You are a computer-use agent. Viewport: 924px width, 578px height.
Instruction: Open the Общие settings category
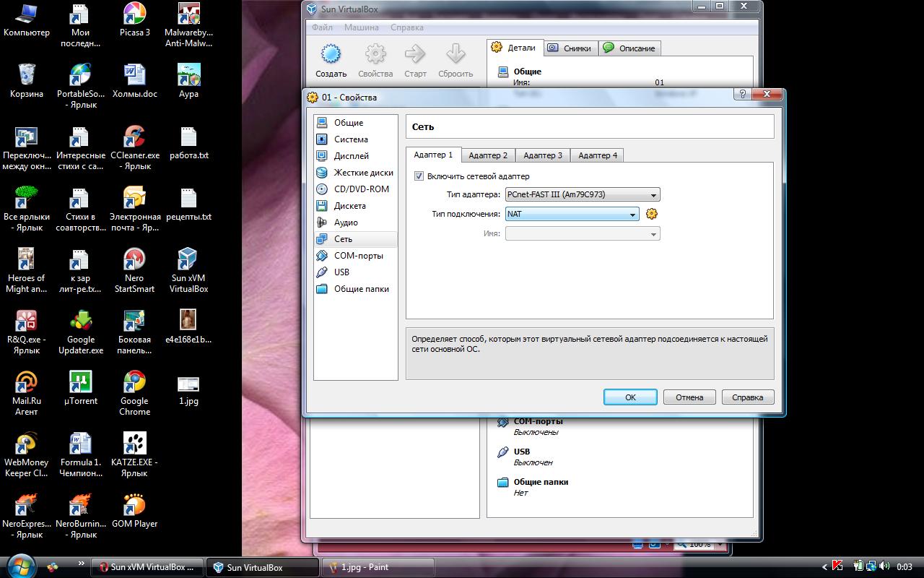pos(356,123)
